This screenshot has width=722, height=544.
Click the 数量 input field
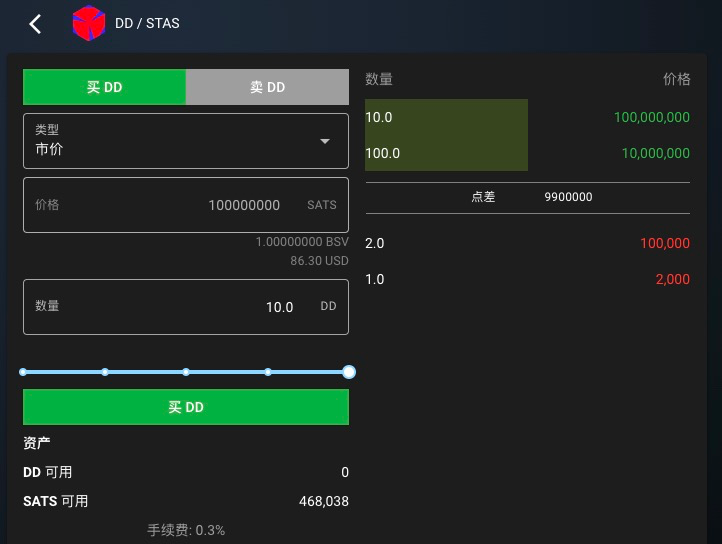point(185,307)
